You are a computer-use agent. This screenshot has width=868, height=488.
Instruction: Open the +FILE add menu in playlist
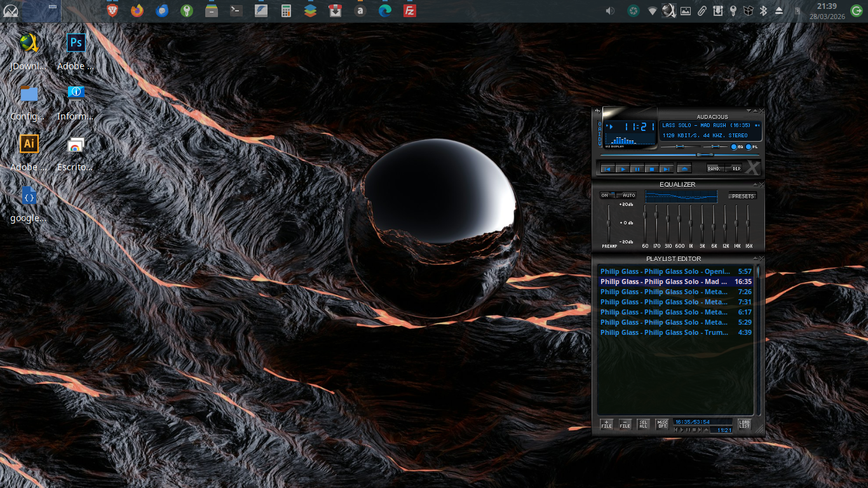[606, 424]
